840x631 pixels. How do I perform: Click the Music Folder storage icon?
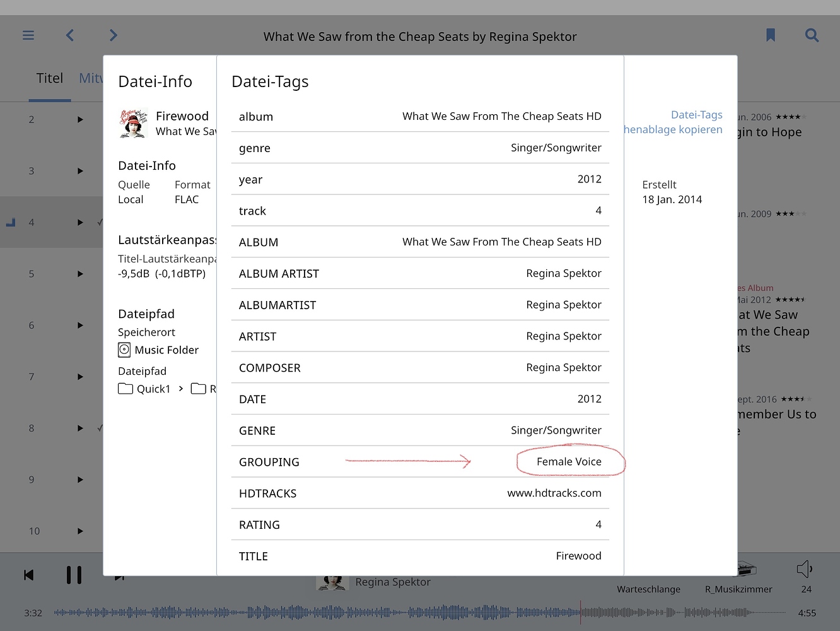click(x=124, y=350)
